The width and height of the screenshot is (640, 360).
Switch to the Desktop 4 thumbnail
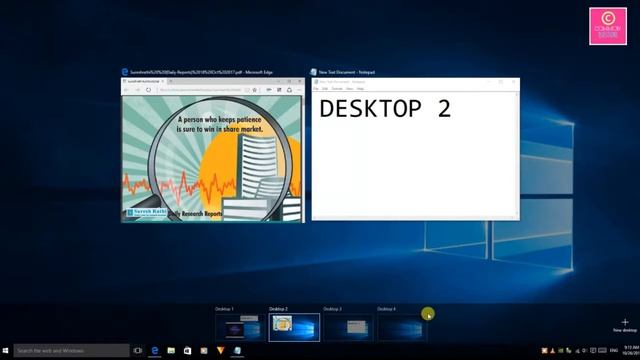pyautogui.click(x=402, y=327)
